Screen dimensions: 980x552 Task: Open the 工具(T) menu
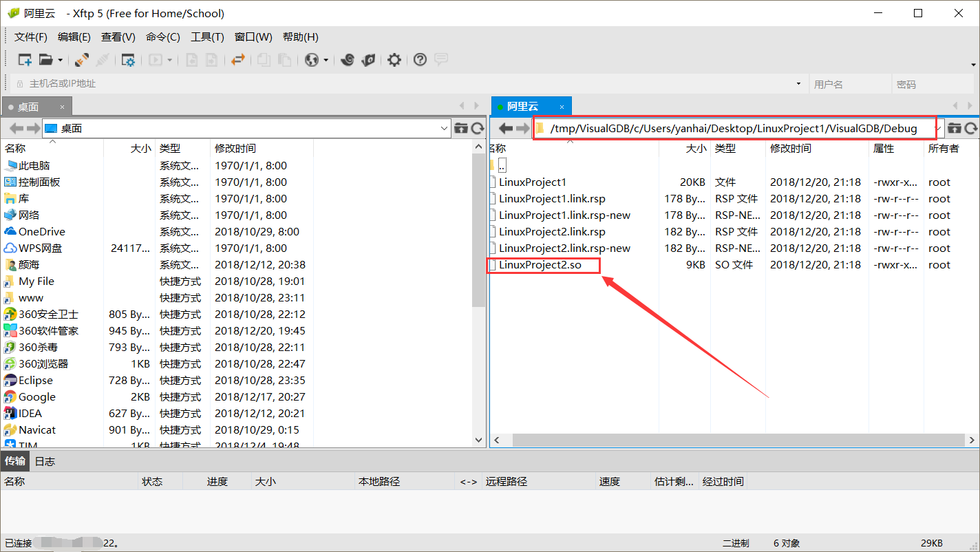207,36
